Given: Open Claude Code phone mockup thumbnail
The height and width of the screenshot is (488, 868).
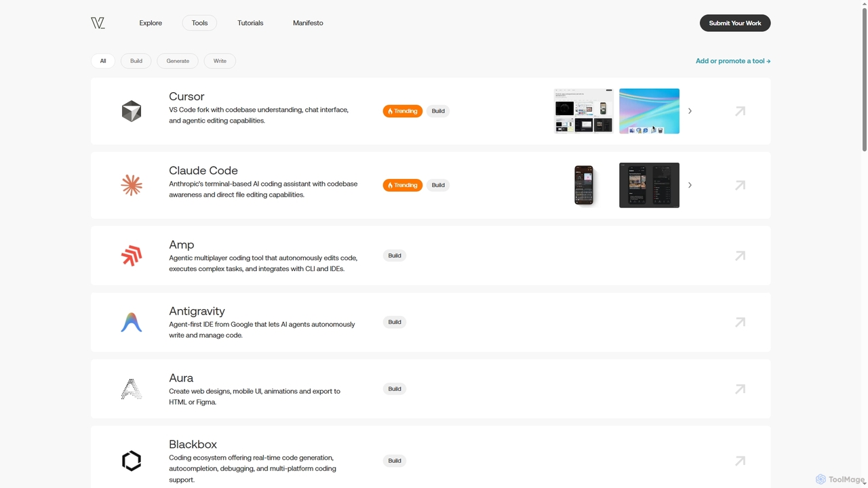Looking at the screenshot, I should point(584,185).
